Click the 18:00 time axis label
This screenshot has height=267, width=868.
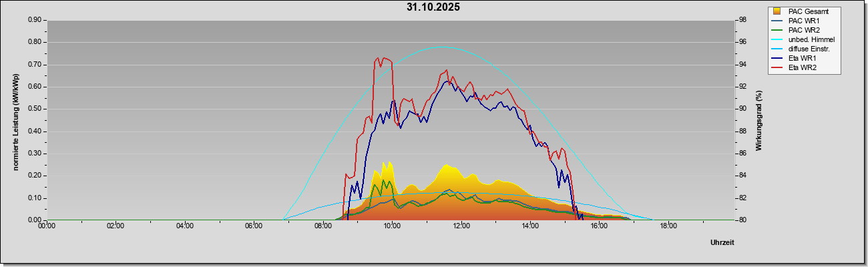(668, 226)
